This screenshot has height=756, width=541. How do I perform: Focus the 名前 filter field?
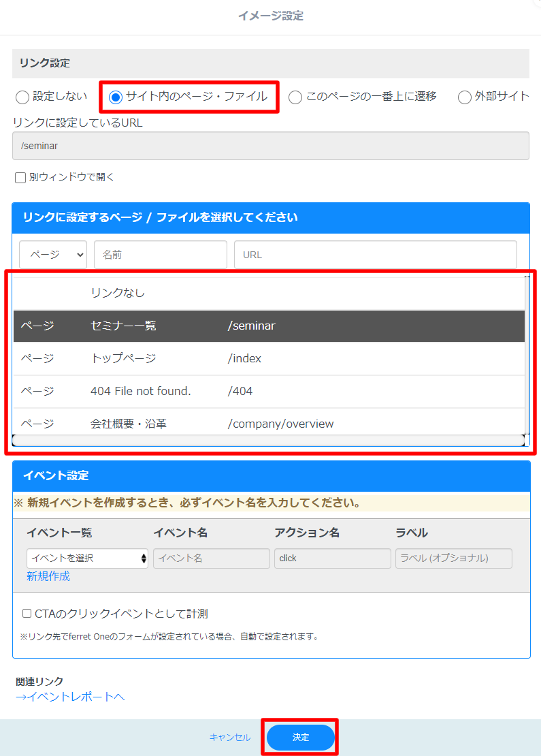click(161, 255)
